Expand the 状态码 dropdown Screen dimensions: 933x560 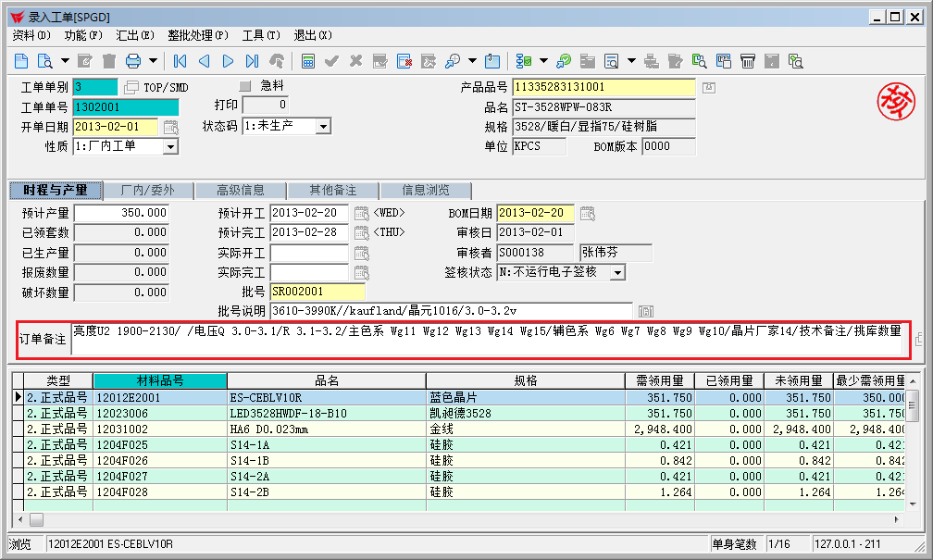pos(323,126)
